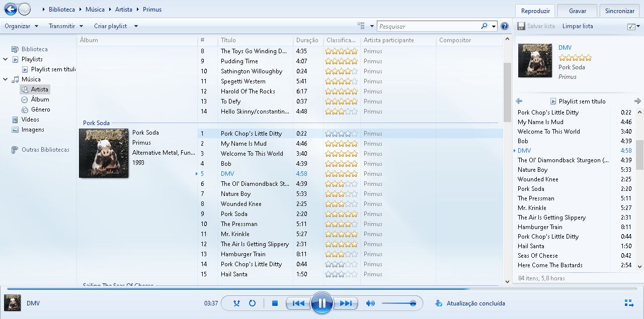Click the Salvar lista disk icon
The width and height of the screenshot is (644, 319).
521,26
